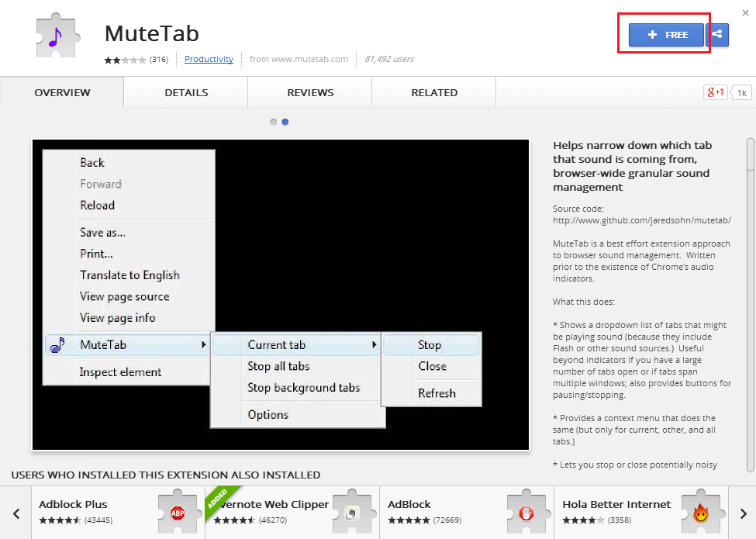Click the Adblock Plus ABP icon
756x539 pixels.
tap(178, 513)
